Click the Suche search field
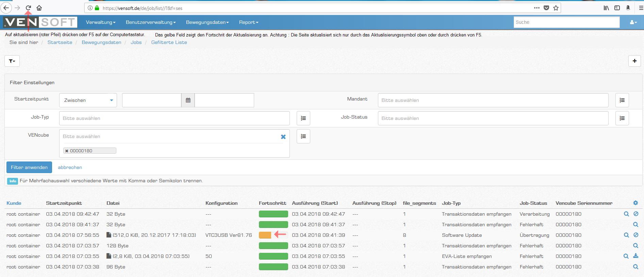 (566, 22)
